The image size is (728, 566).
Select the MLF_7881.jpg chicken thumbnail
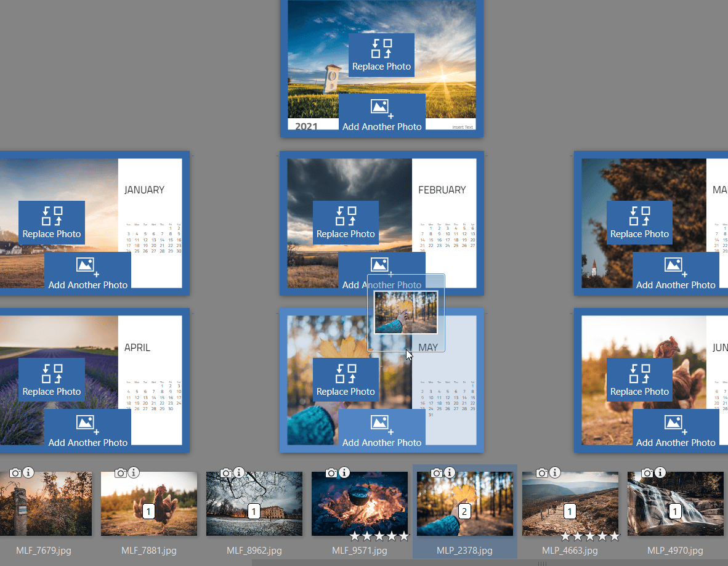[x=149, y=504]
